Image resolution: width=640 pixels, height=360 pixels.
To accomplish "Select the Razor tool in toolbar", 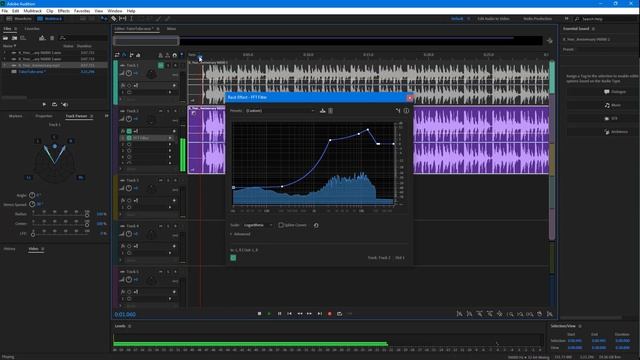I will (113, 19).
